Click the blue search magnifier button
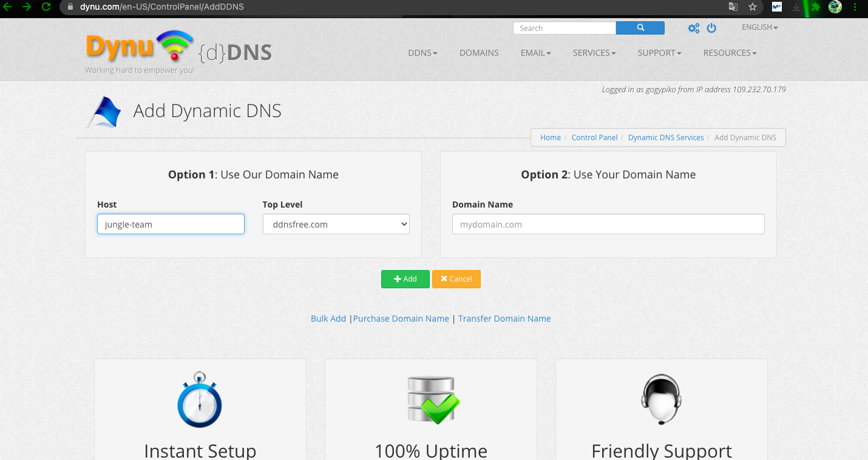Image resolution: width=868 pixels, height=460 pixels. (640, 28)
